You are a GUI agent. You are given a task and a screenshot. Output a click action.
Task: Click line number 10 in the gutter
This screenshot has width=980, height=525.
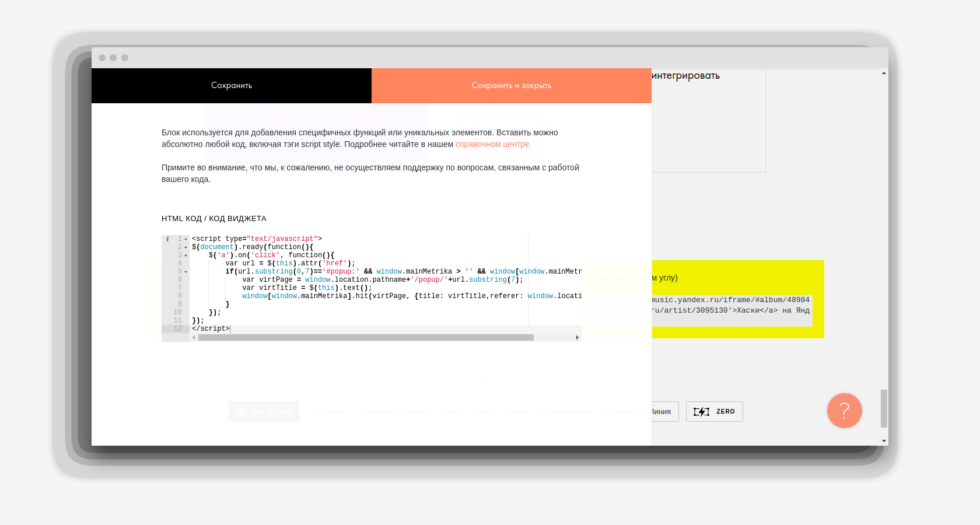click(178, 313)
